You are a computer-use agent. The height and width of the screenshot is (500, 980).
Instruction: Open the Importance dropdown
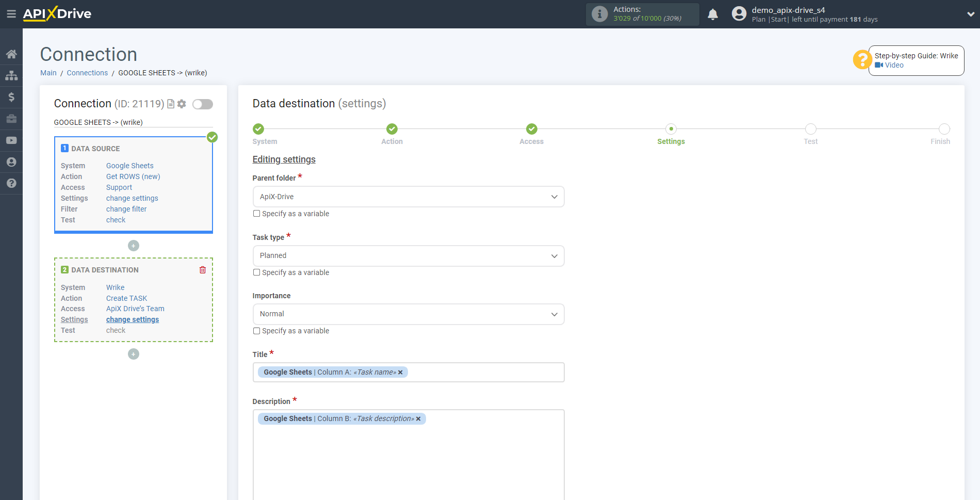(x=409, y=314)
